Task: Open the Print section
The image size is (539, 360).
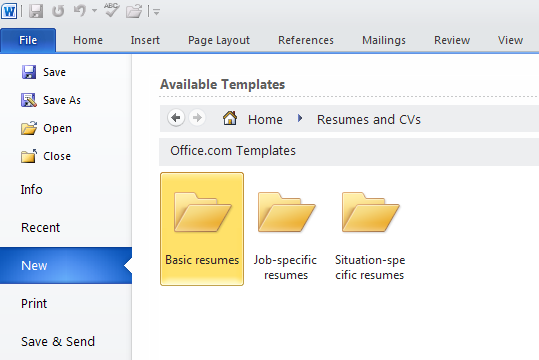Action: pos(34,303)
